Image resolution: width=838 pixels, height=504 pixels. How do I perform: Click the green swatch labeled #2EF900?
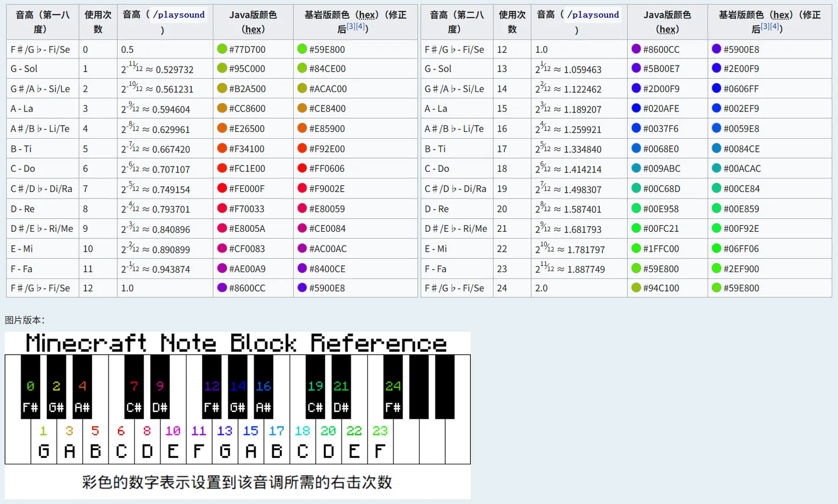point(716,268)
